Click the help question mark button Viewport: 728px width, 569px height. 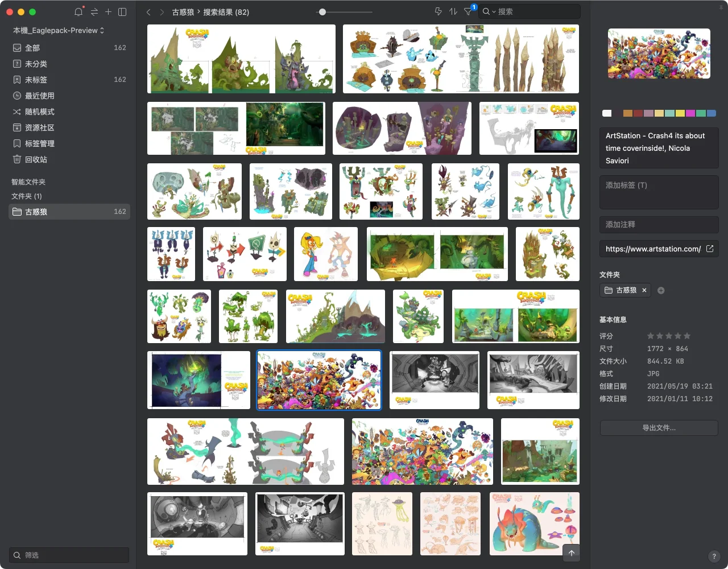click(714, 556)
